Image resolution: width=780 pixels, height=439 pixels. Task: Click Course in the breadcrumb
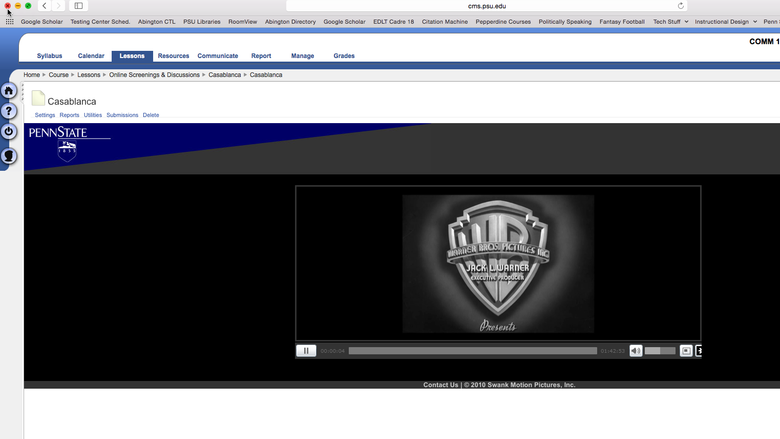pos(58,75)
